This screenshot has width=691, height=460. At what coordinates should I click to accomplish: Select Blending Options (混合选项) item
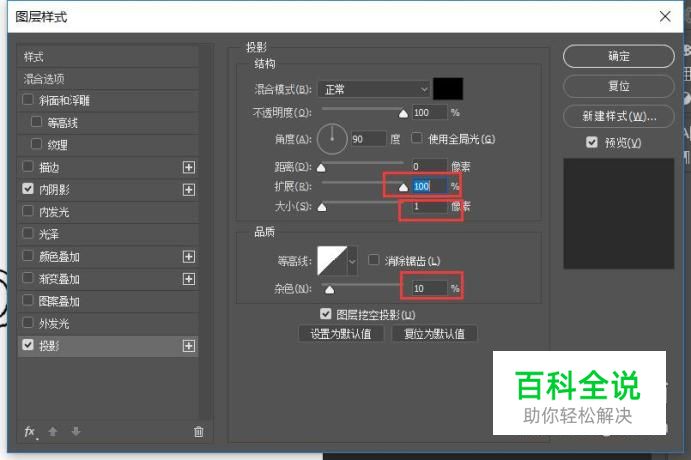coord(108,79)
